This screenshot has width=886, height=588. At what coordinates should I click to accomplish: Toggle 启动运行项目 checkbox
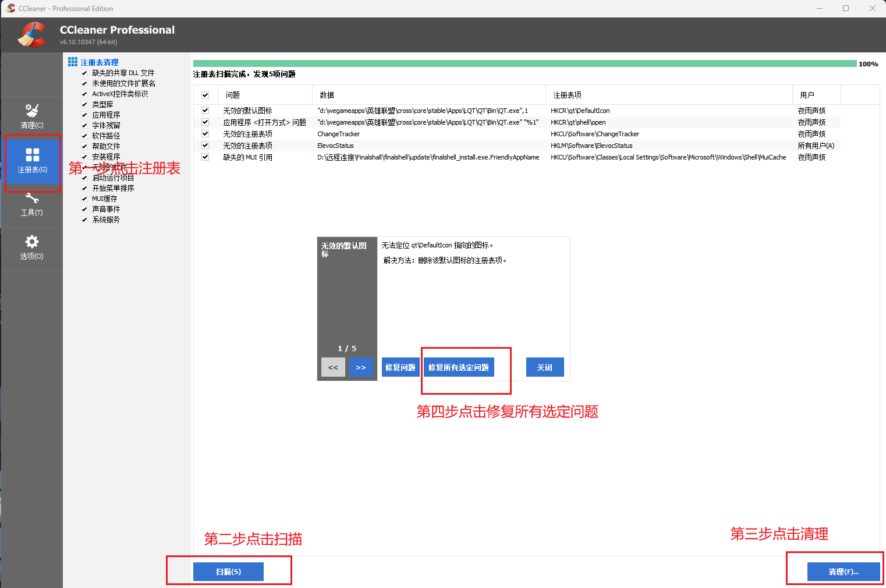pyautogui.click(x=84, y=178)
